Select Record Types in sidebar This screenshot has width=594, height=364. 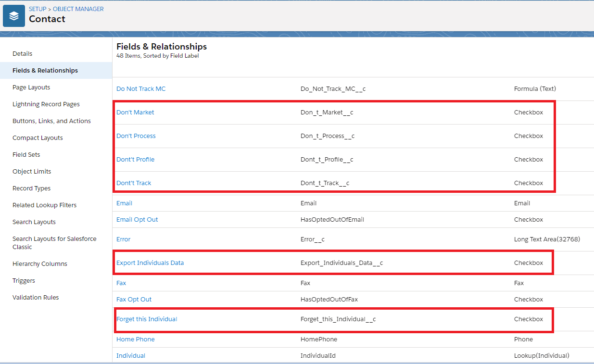[x=31, y=188]
